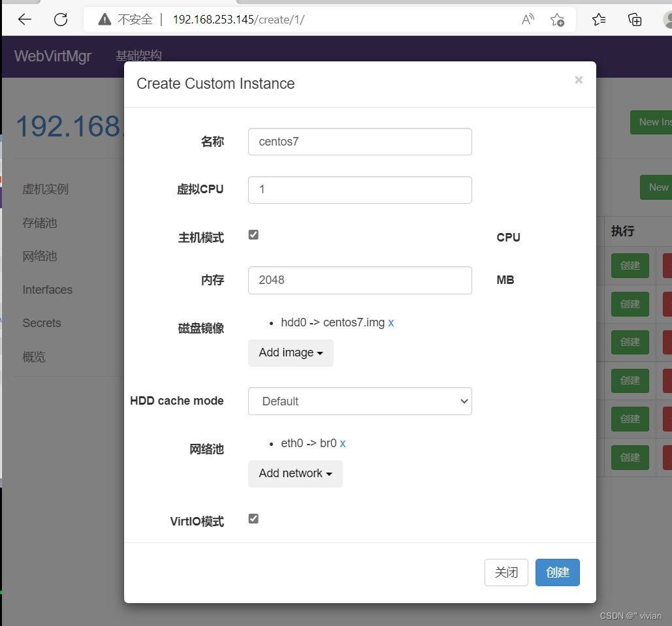672x626 pixels.
Task: Click the MB unit label
Action: tap(505, 280)
